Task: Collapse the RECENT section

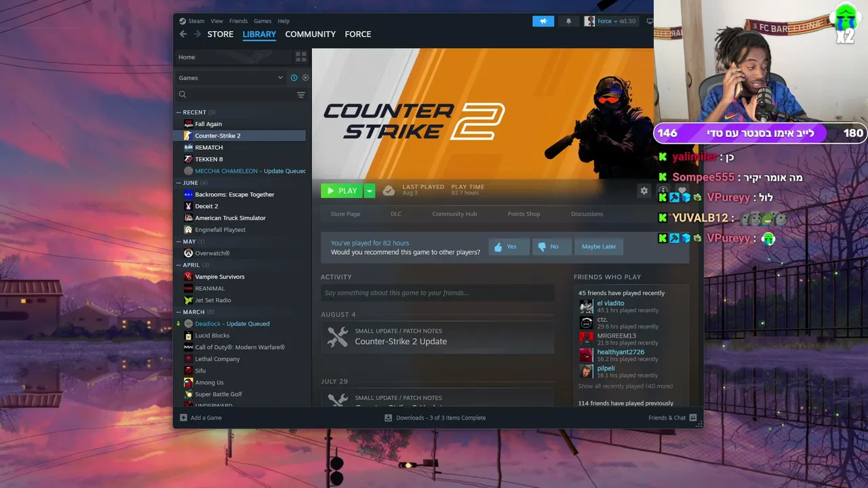Action: 178,113
